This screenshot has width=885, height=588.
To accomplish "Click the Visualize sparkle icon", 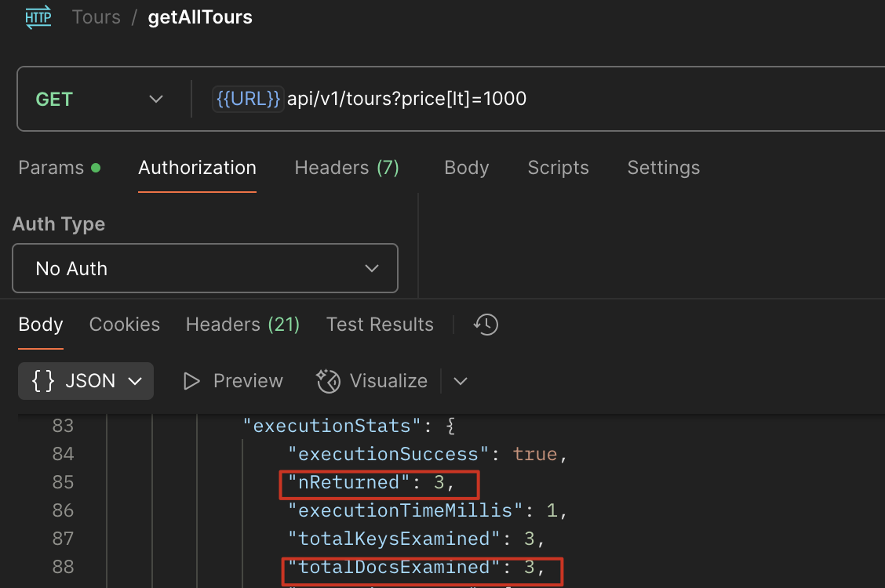I will point(328,381).
